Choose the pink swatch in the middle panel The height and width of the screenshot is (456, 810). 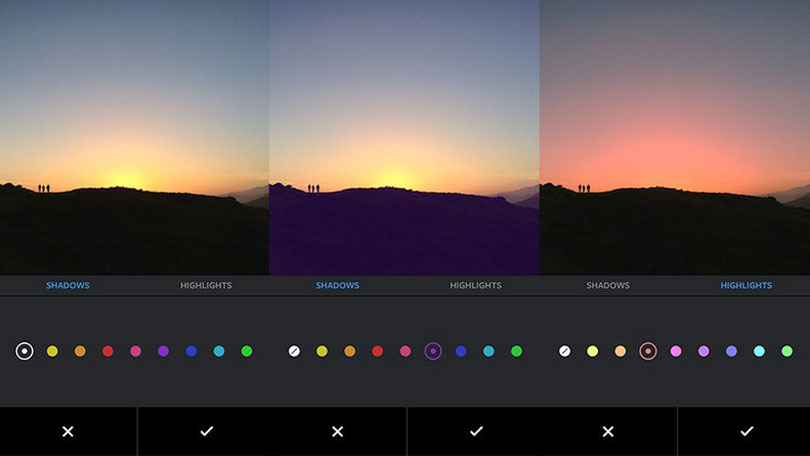[406, 351]
